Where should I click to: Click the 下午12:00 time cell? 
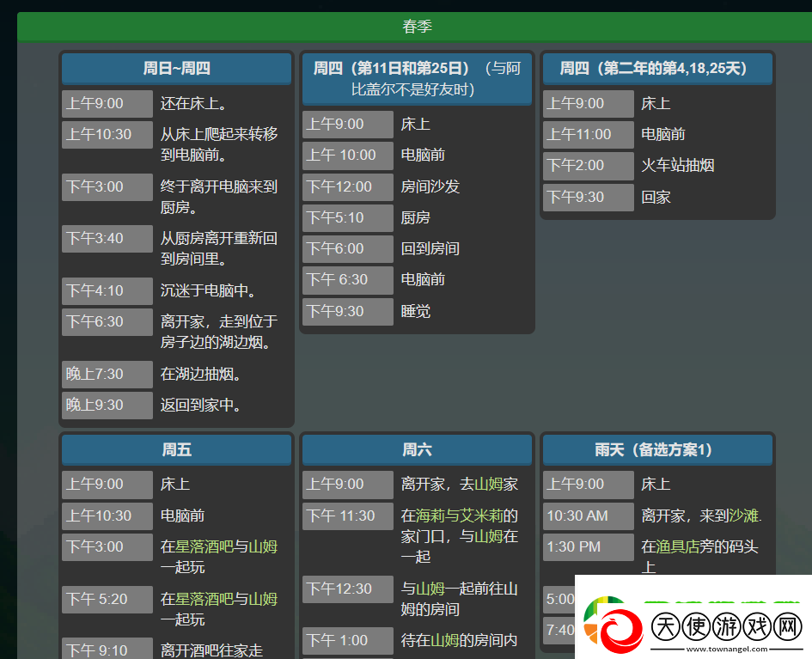[x=347, y=187]
